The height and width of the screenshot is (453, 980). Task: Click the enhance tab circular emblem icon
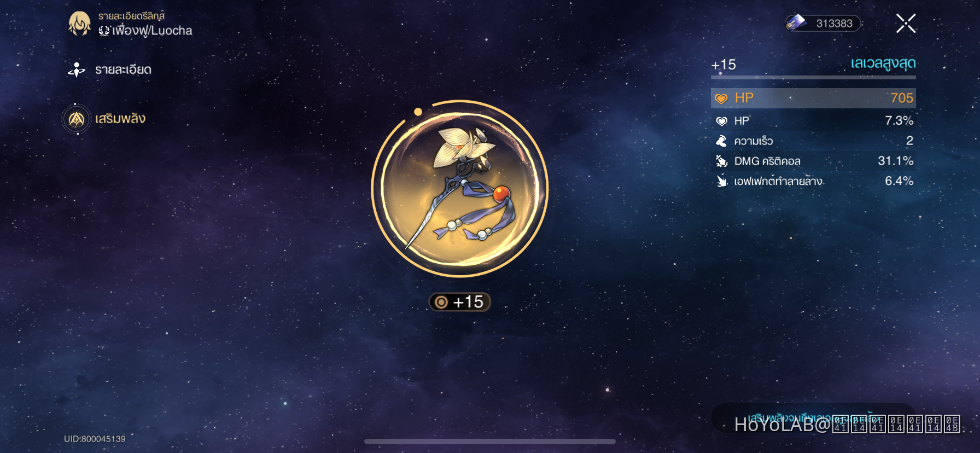tap(77, 119)
